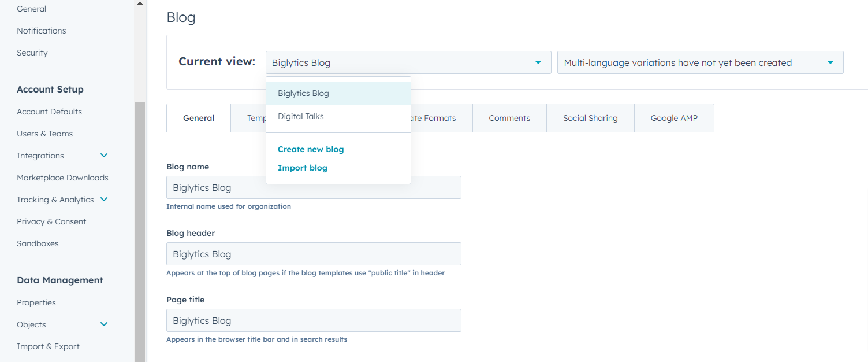Focus the Blog name input field

314,187
